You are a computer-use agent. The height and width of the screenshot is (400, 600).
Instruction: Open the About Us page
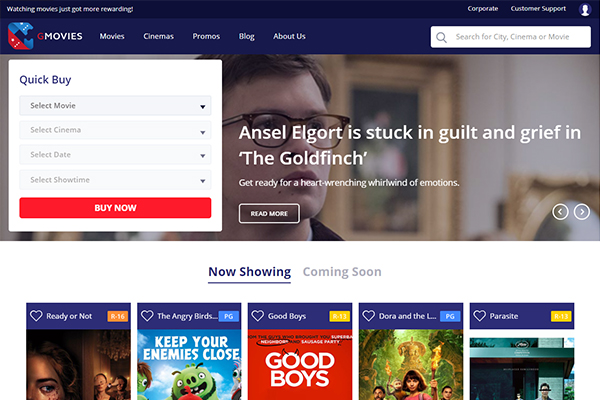(289, 36)
